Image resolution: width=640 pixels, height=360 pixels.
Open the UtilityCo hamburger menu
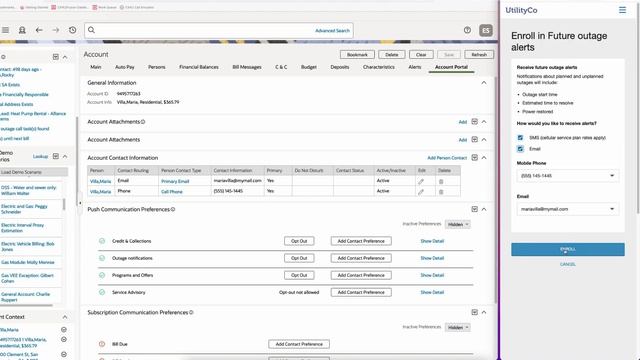point(622,10)
